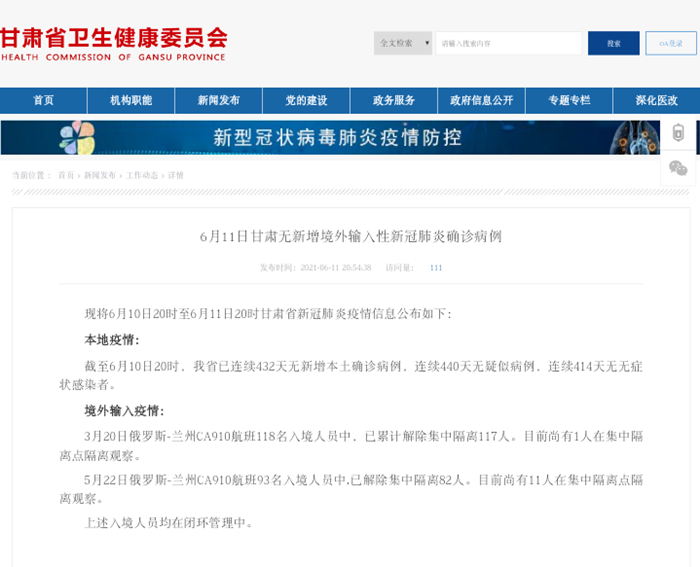Go to 首页 in navigation bar
The height and width of the screenshot is (567, 700).
(x=43, y=100)
